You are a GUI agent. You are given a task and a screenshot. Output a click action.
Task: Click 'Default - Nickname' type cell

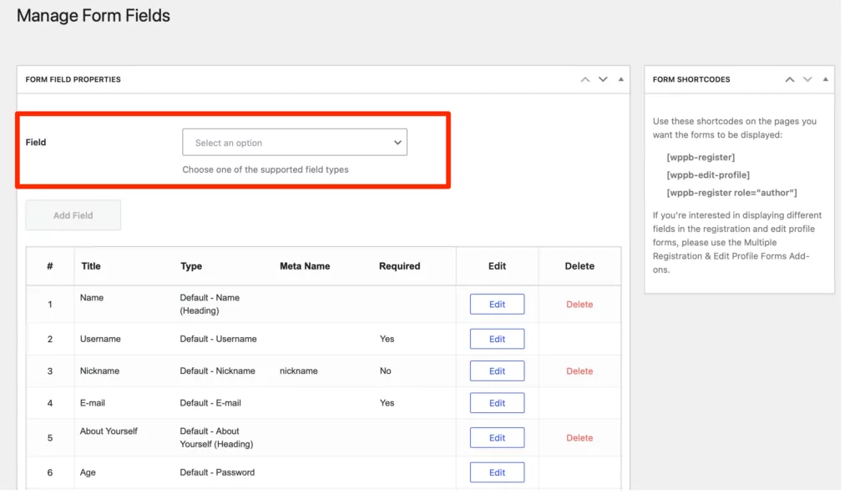218,371
